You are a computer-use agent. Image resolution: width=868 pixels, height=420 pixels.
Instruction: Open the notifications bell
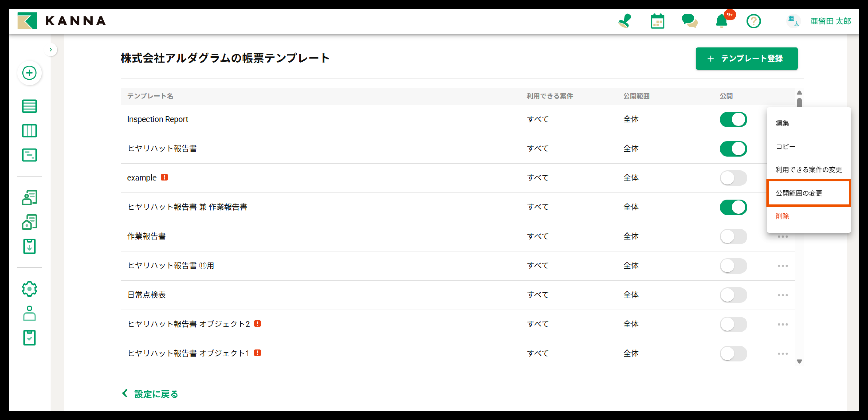click(x=721, y=21)
